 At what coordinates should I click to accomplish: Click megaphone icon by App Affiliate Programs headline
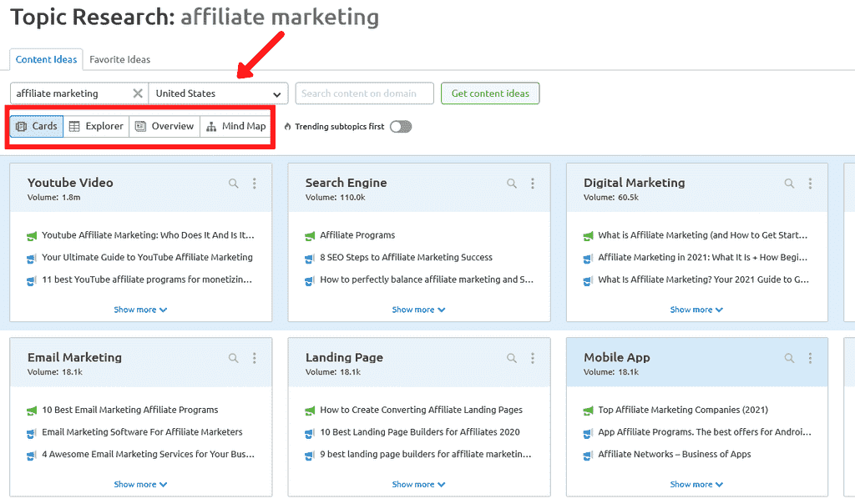coord(588,432)
